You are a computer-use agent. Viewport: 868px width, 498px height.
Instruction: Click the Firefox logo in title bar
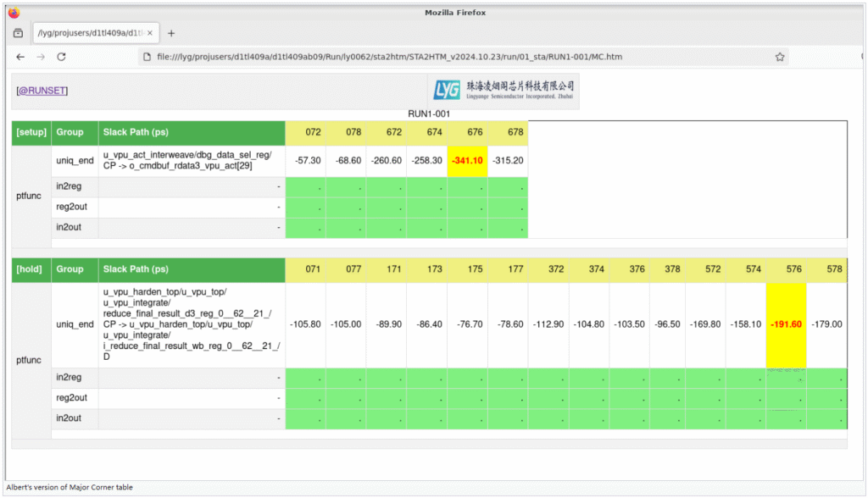[14, 12]
